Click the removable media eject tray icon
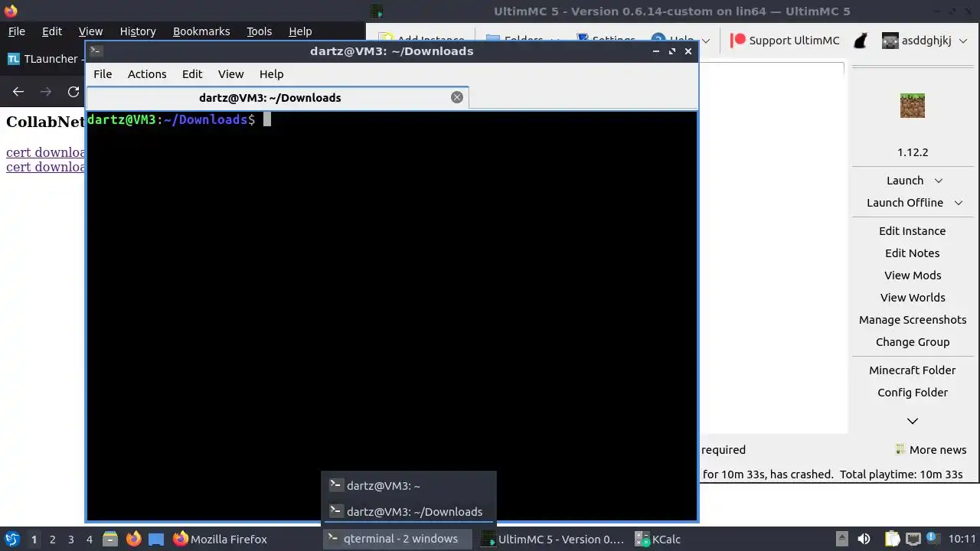 pyautogui.click(x=841, y=539)
